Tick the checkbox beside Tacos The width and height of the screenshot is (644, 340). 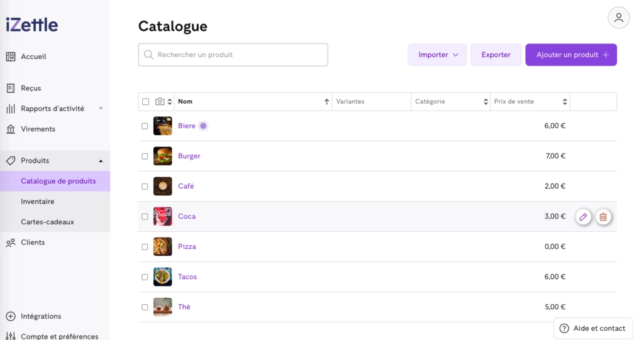pos(145,277)
